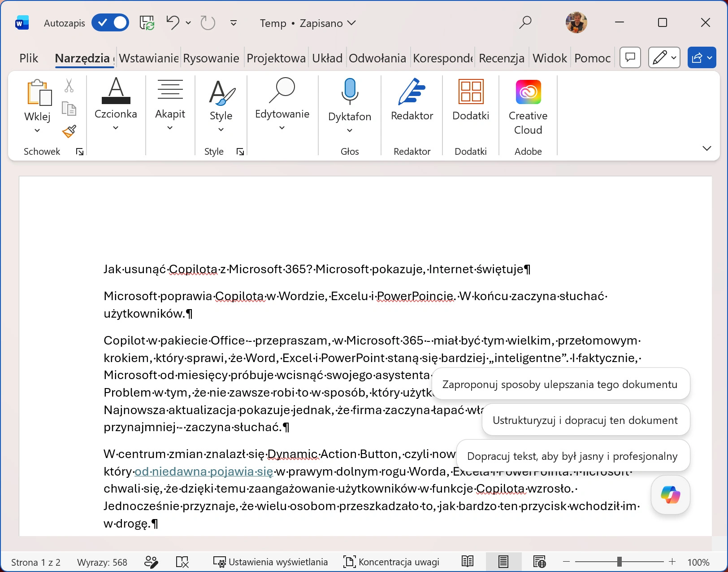Click the proofing errors status icon

tap(182, 562)
